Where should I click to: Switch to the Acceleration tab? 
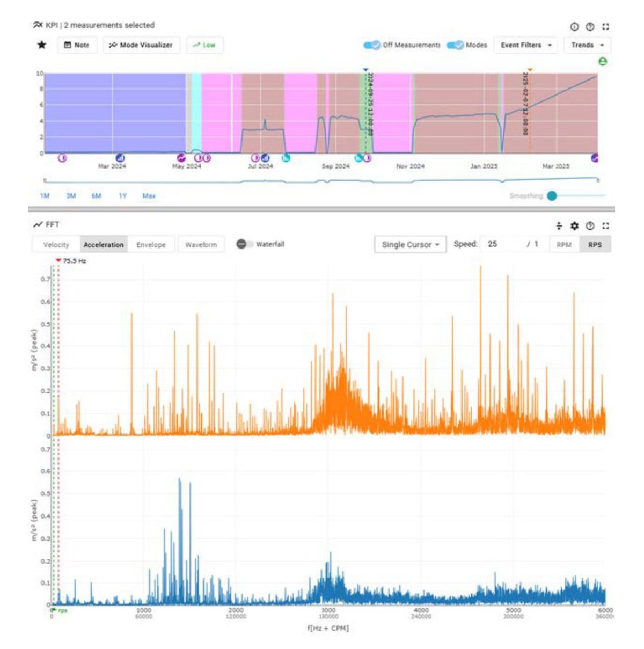click(104, 245)
